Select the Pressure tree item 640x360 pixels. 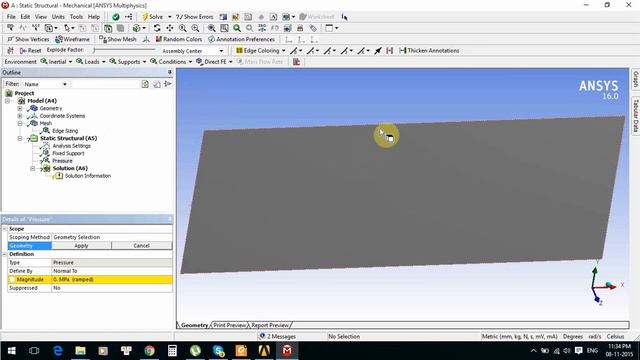(62, 161)
